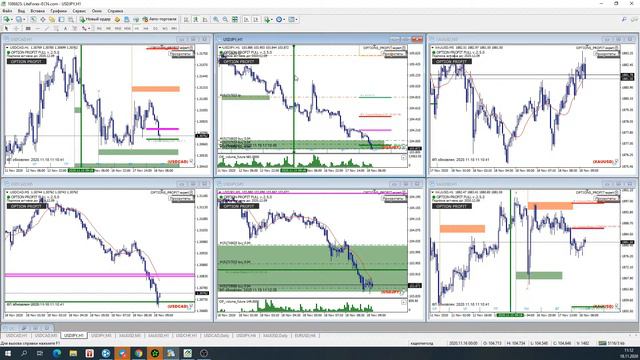Toggle Market Watch panel
This screenshot has width=640, height=360.
(33, 19)
